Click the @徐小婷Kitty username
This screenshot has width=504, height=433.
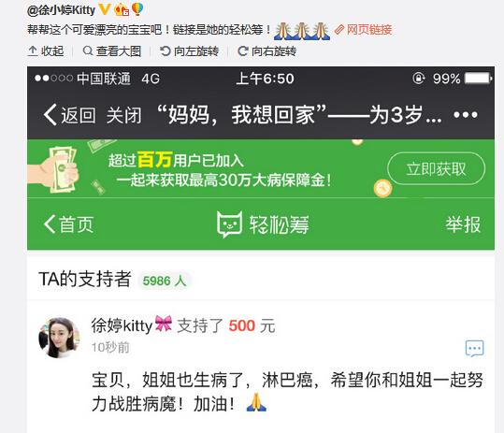(61, 10)
